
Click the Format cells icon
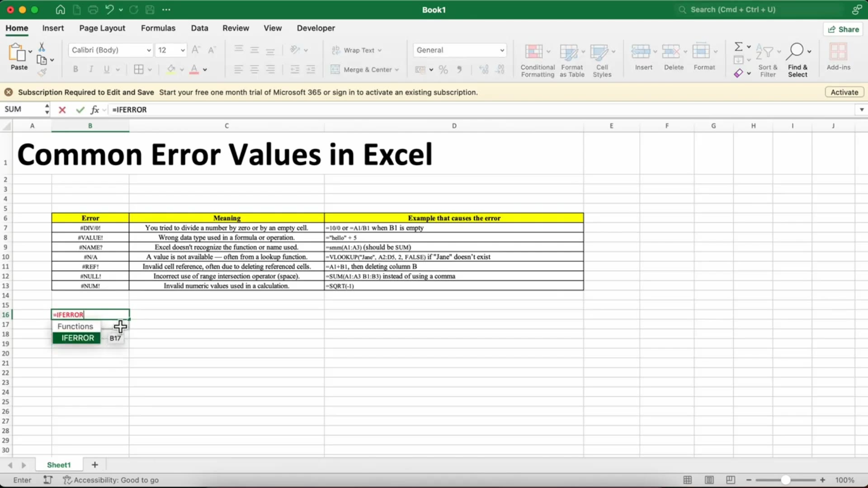click(x=701, y=52)
